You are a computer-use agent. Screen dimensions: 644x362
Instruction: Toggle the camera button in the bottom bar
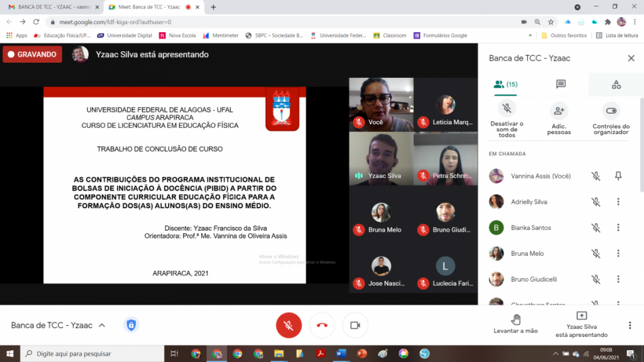pos(355,325)
